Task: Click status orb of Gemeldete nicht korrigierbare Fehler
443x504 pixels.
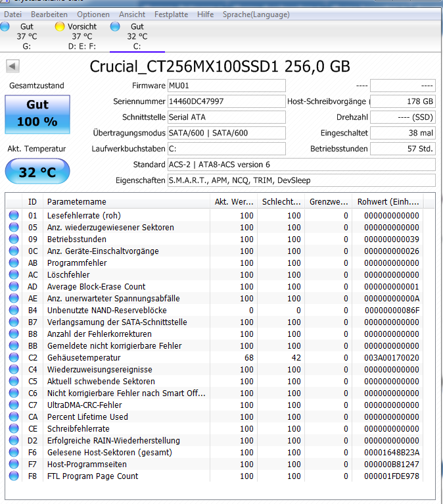Action: 14,346
